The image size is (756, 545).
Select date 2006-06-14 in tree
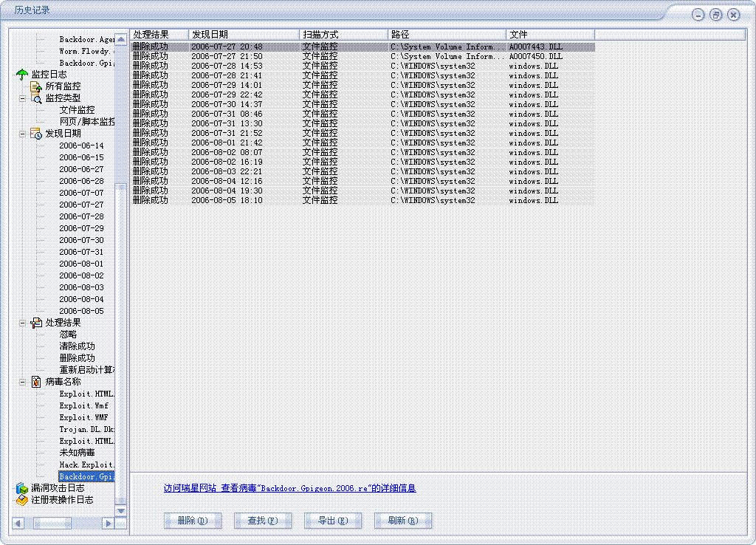click(81, 145)
